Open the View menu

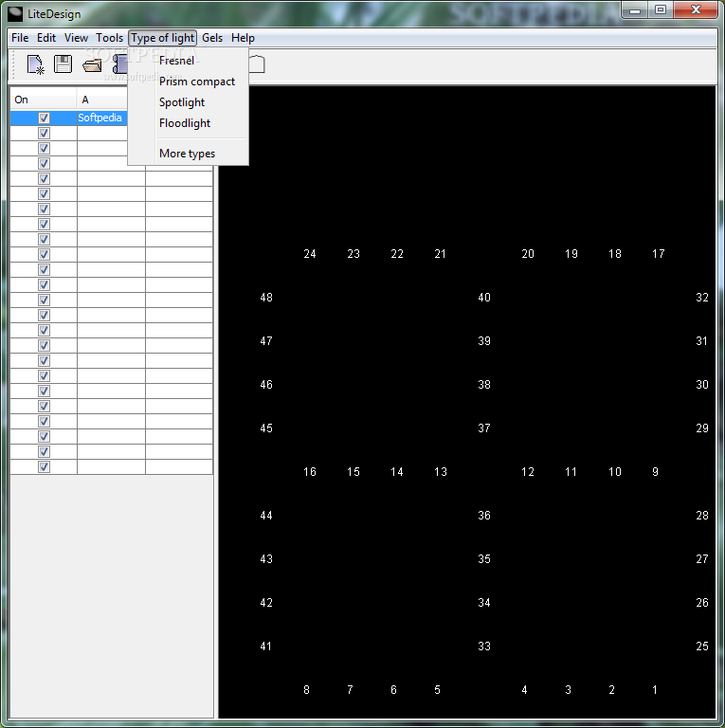tap(76, 38)
